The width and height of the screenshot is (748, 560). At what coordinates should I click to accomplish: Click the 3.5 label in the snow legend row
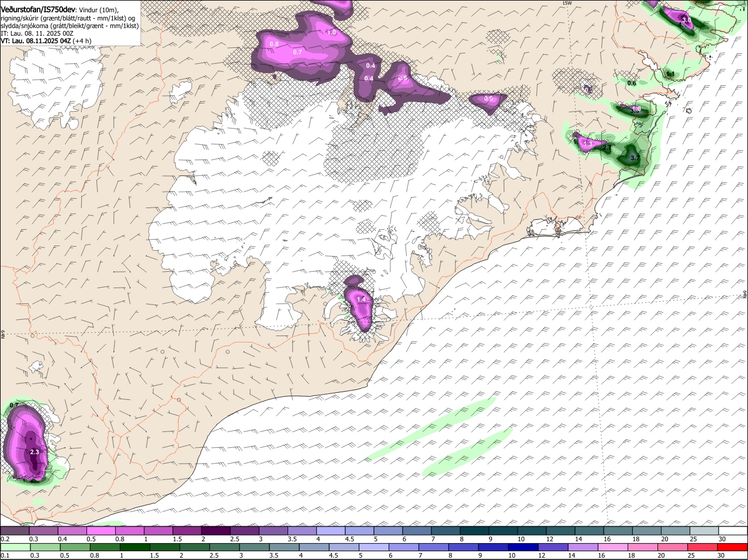point(292,539)
